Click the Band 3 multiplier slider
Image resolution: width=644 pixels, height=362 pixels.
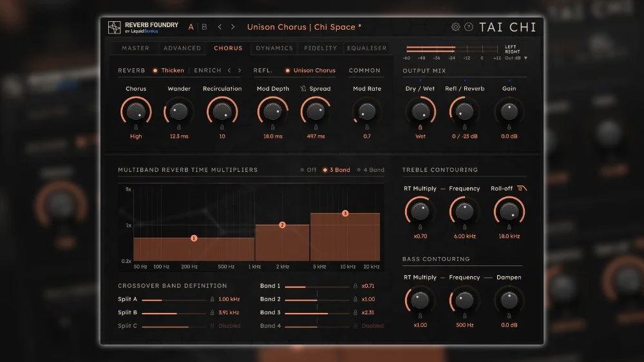[317, 313]
